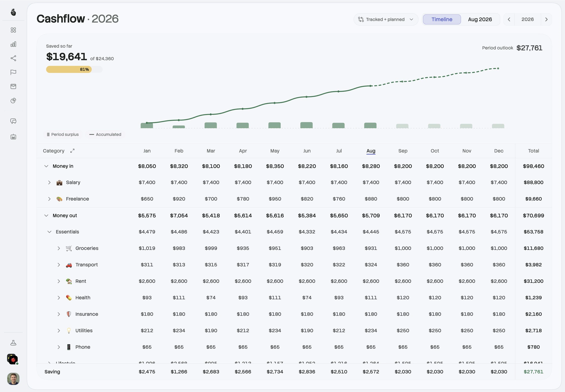
Task: Open the bar chart icon in sidebar
Action: (13, 44)
